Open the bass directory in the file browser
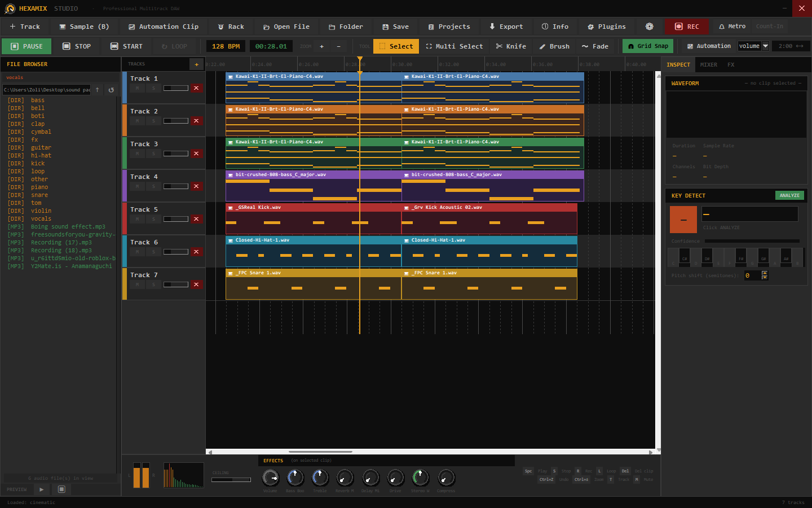The height and width of the screenshot is (508, 812). click(x=38, y=100)
